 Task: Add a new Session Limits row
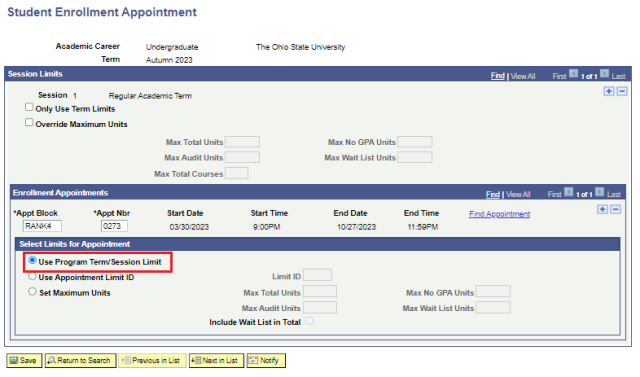tap(609, 91)
